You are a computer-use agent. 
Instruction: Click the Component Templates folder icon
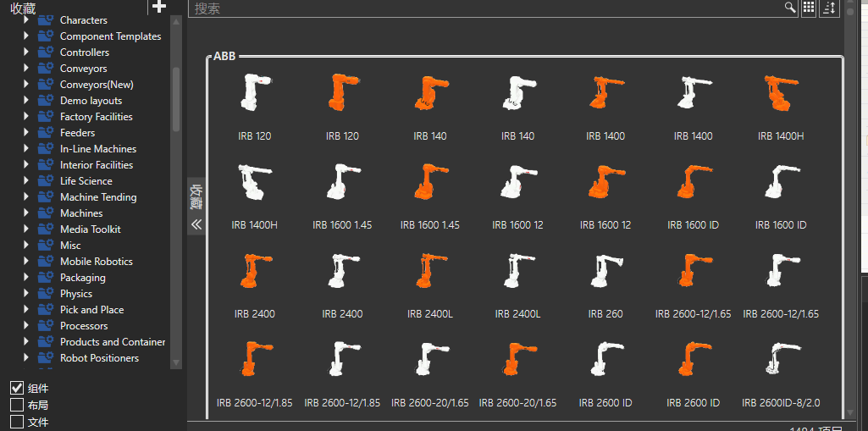(46, 36)
